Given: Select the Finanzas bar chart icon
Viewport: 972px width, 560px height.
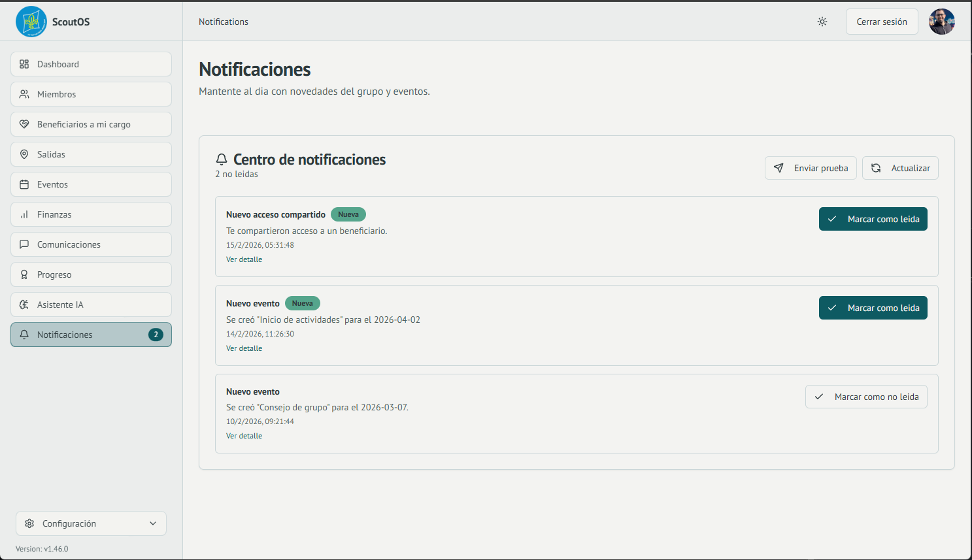Looking at the screenshot, I should click(24, 214).
